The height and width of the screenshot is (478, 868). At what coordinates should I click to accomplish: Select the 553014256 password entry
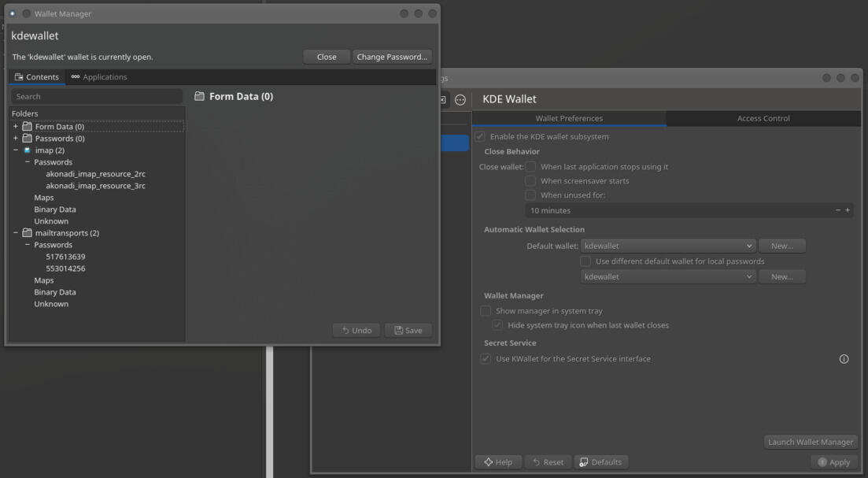pos(65,269)
